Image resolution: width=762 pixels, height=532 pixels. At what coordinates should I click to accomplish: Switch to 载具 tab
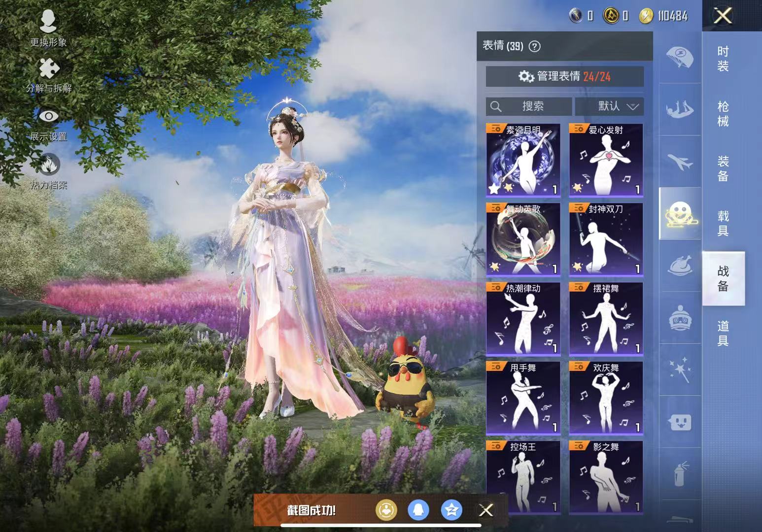click(x=723, y=224)
